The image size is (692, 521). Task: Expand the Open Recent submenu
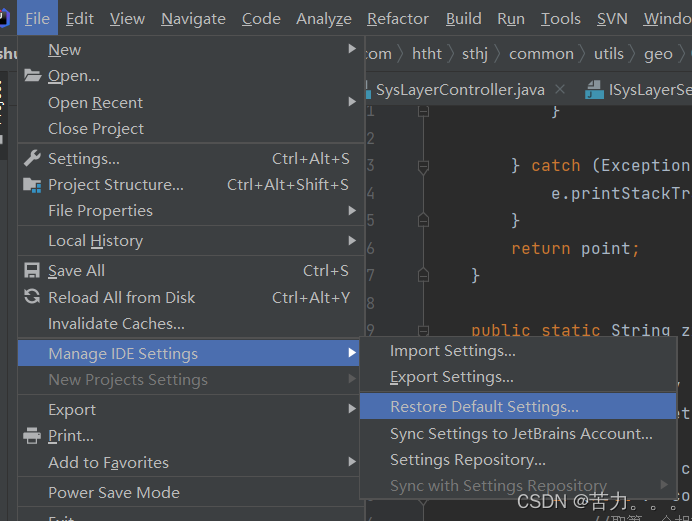(x=351, y=102)
